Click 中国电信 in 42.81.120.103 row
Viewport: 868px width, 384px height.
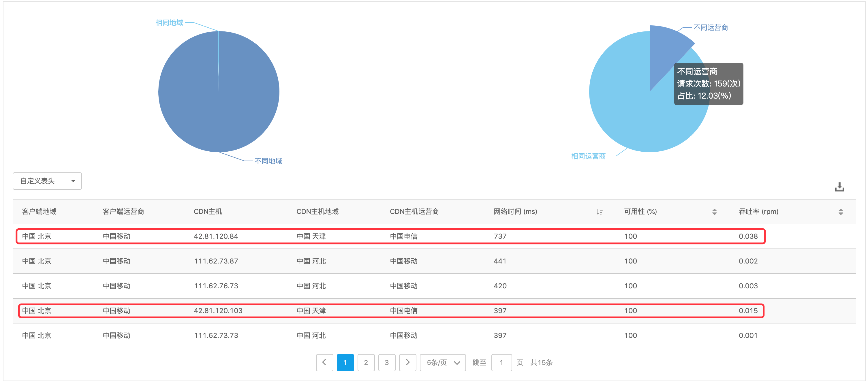tap(404, 310)
